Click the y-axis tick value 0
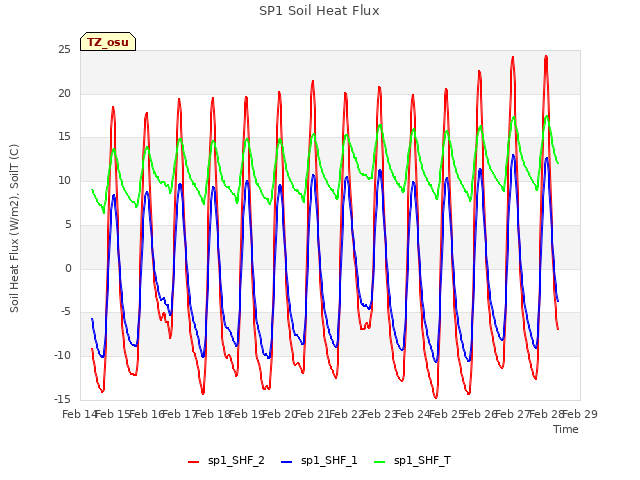 68,269
